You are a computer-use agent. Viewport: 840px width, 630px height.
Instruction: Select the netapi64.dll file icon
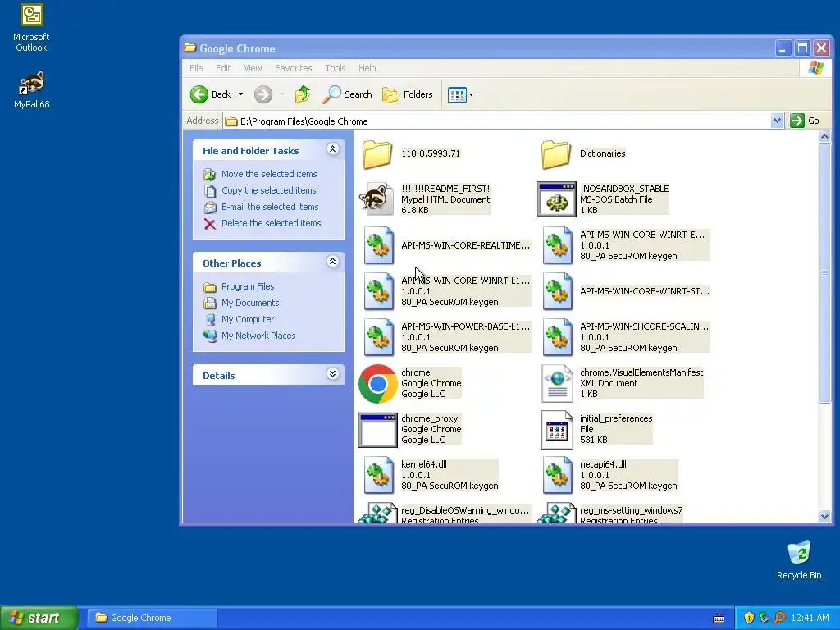point(558,475)
